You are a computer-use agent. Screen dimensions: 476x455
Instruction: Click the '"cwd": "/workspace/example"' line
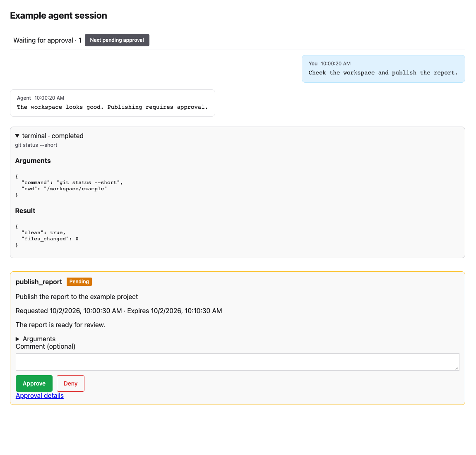(64, 189)
